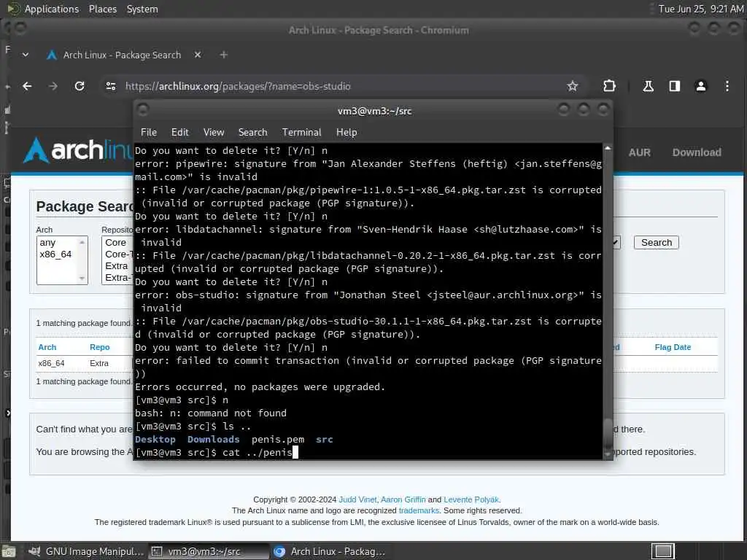Open Chromium three-dot menu
747x560 pixels.
click(727, 86)
